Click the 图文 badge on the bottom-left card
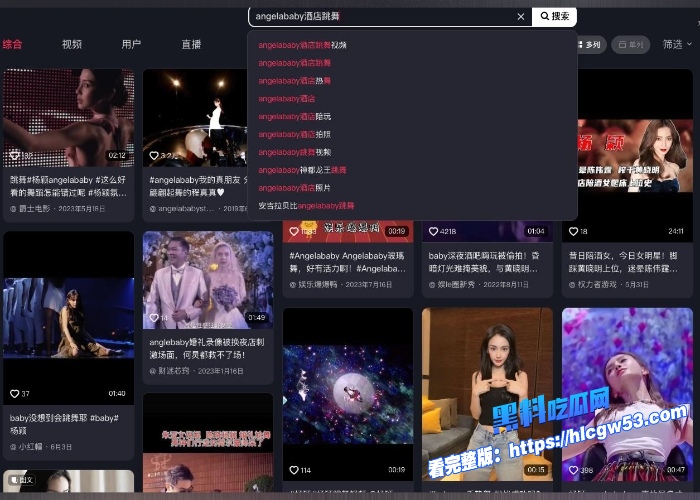700x500 pixels. pyautogui.click(x=21, y=480)
